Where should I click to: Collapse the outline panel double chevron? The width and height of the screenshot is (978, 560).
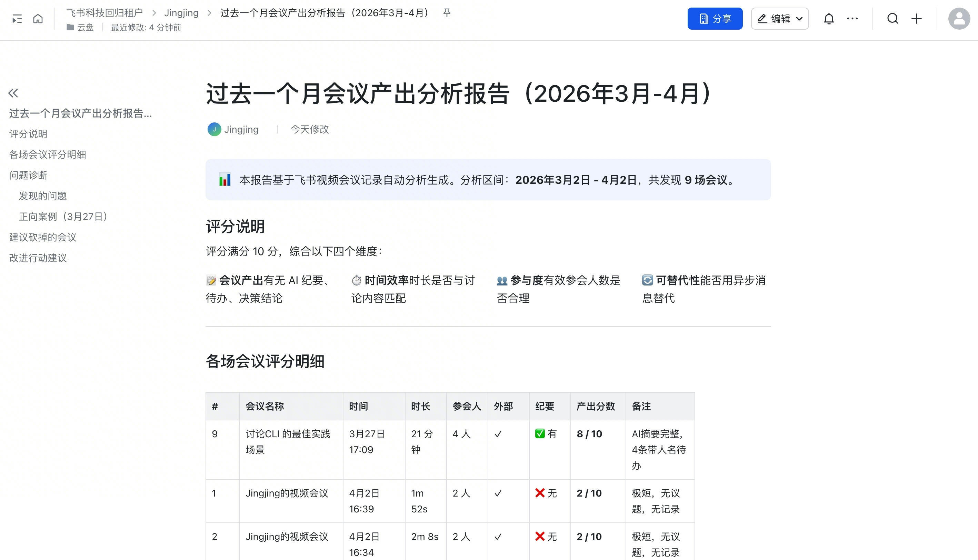point(13,93)
